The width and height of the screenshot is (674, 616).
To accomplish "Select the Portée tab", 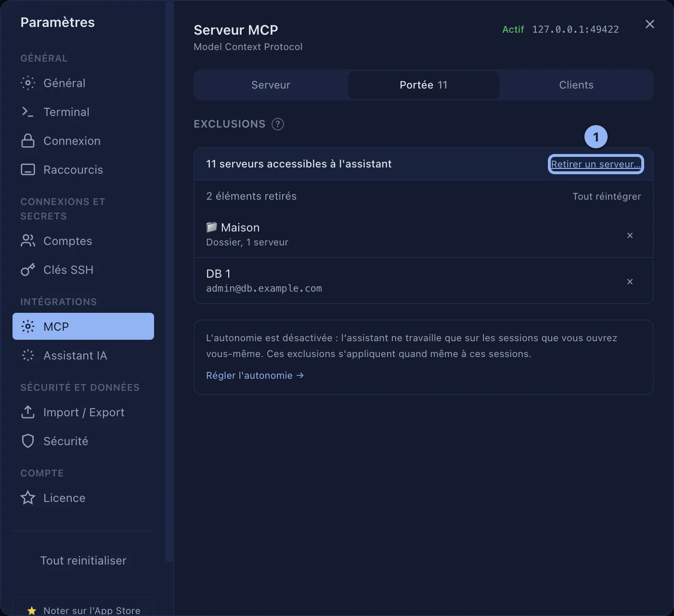I will tap(424, 85).
